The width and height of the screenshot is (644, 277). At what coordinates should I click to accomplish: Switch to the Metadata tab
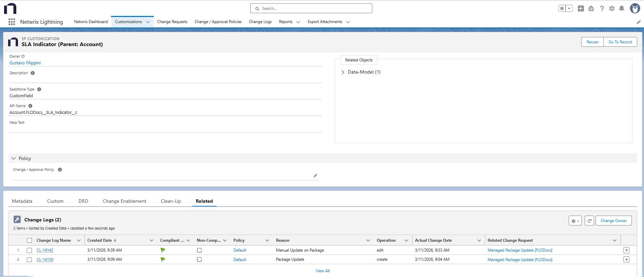pos(22,201)
